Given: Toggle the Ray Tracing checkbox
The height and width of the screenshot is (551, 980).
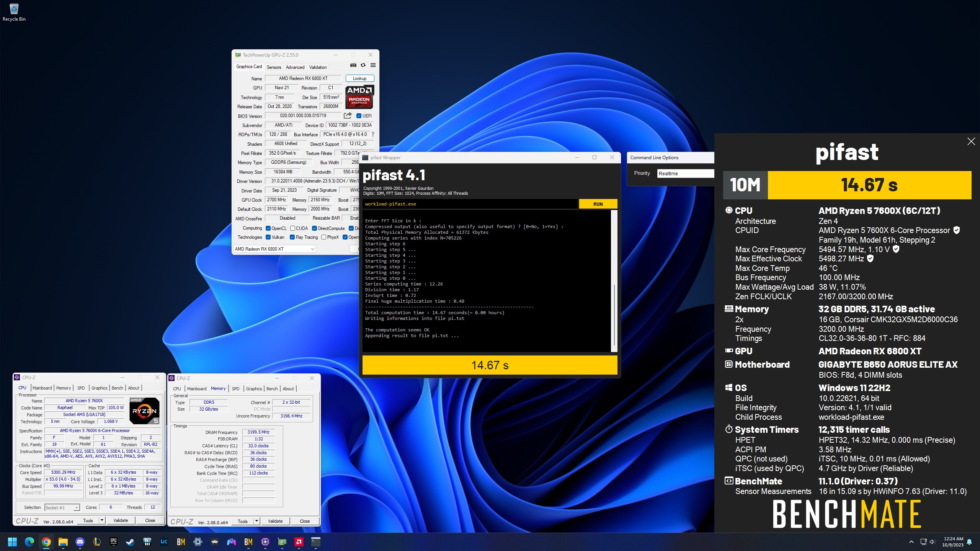Looking at the screenshot, I should 292,237.
